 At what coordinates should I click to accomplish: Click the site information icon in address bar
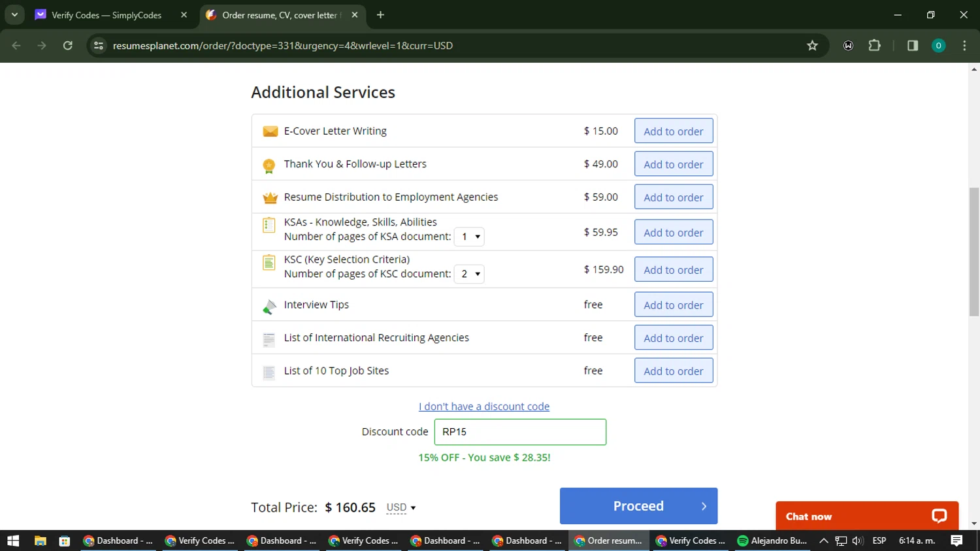point(99,46)
